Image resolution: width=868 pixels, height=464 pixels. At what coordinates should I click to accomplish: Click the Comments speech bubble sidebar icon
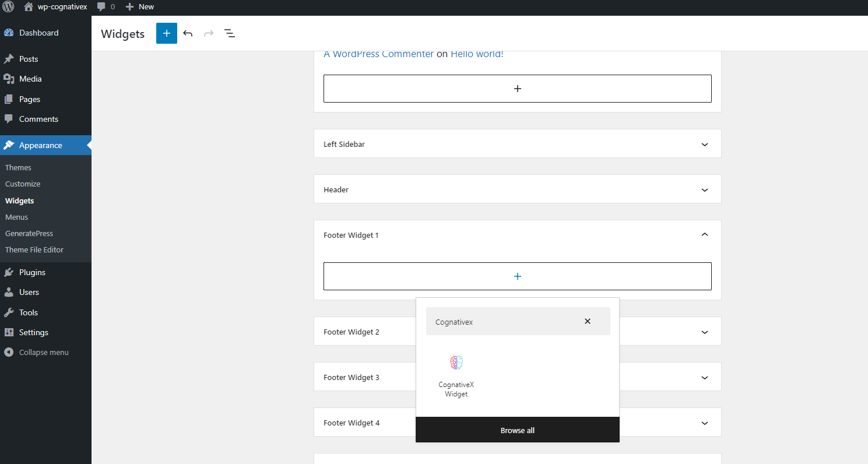9,119
